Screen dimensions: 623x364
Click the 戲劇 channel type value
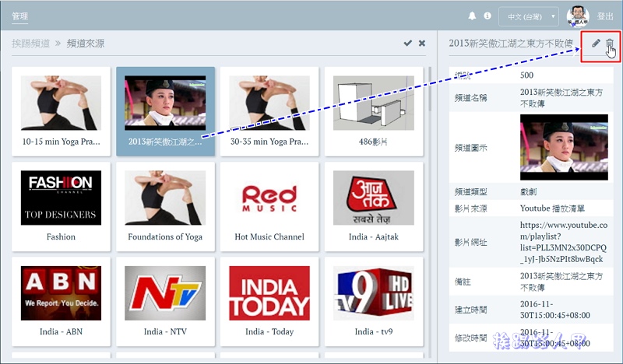coord(528,192)
